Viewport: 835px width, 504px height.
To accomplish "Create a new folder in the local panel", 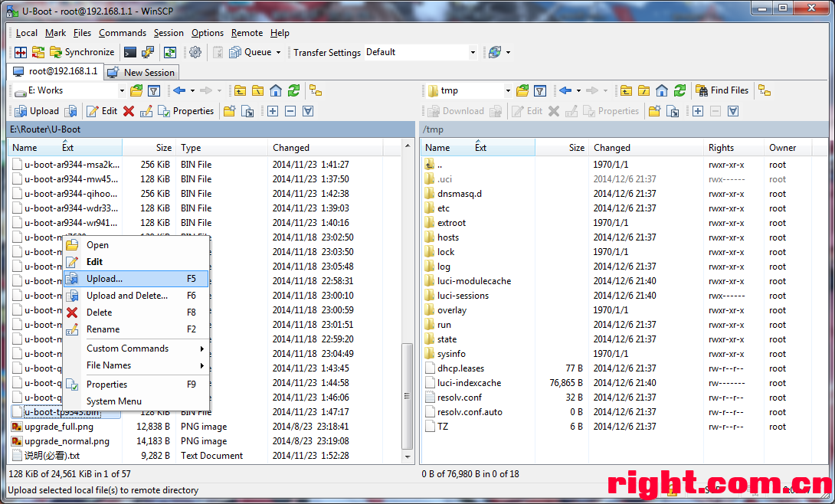I will point(230,111).
